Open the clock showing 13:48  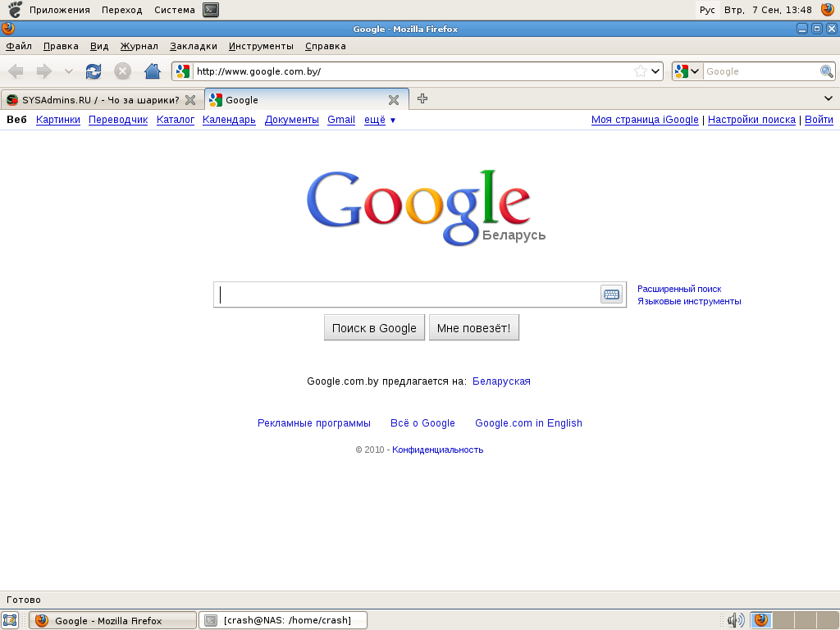point(768,10)
